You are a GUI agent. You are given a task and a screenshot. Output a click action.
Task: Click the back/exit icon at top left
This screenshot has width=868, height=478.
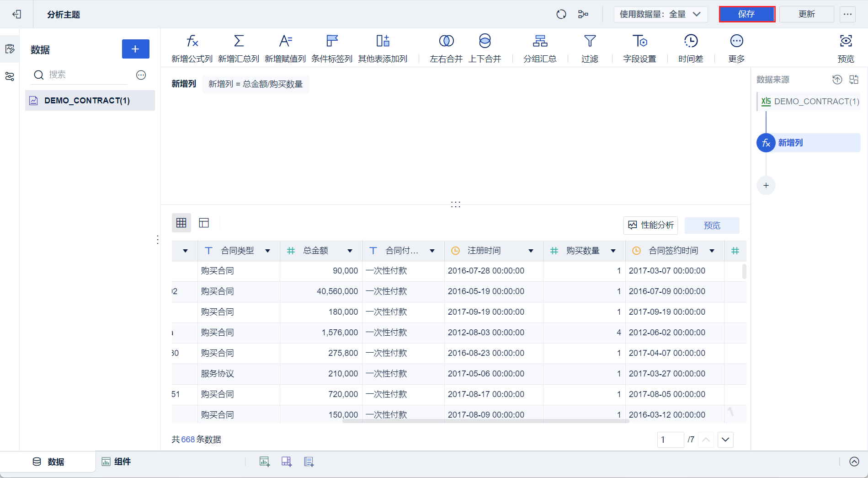(17, 14)
